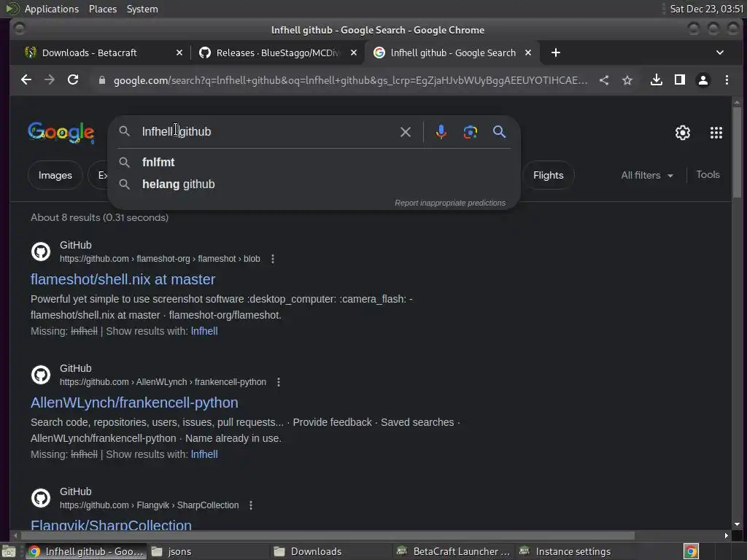Screen dimensions: 747x560
Task: Bookmark this page with star icon
Action: 627,80
